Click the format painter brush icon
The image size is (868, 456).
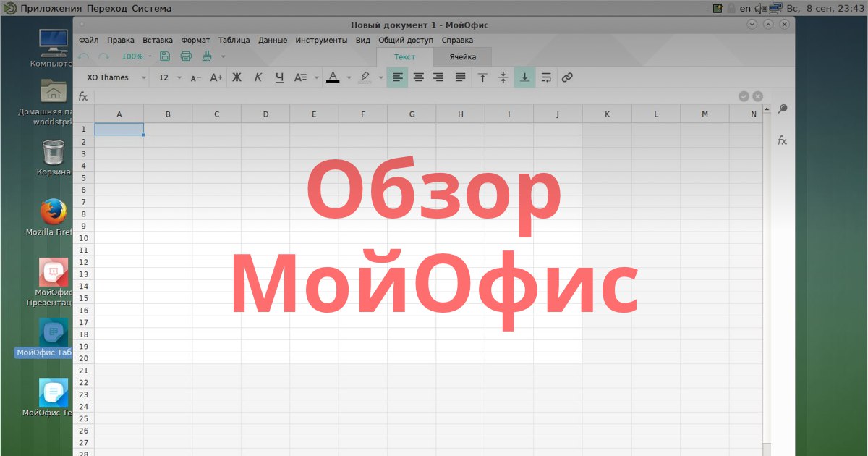207,56
